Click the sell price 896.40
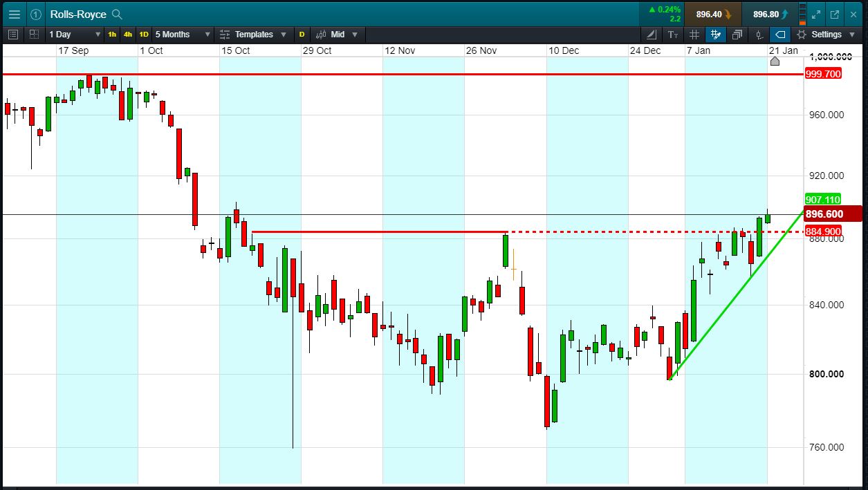Screen dimensions: 868x490 pyautogui.click(x=713, y=14)
